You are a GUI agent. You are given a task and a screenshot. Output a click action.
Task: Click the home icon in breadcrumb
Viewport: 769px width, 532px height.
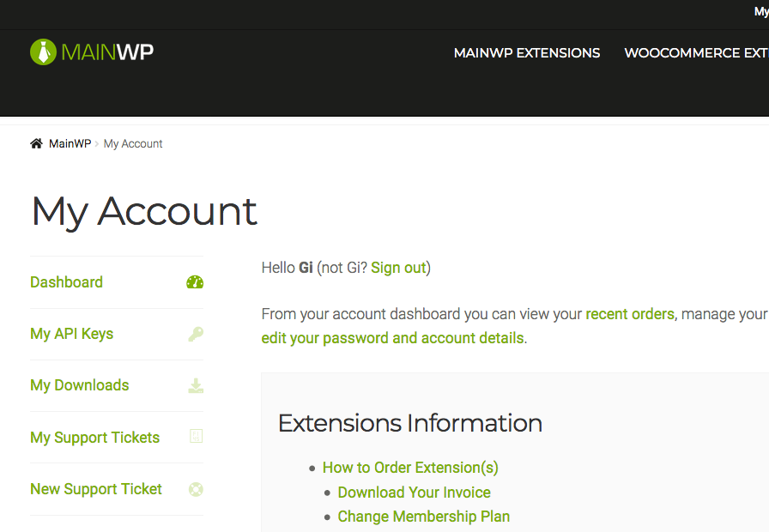36,143
